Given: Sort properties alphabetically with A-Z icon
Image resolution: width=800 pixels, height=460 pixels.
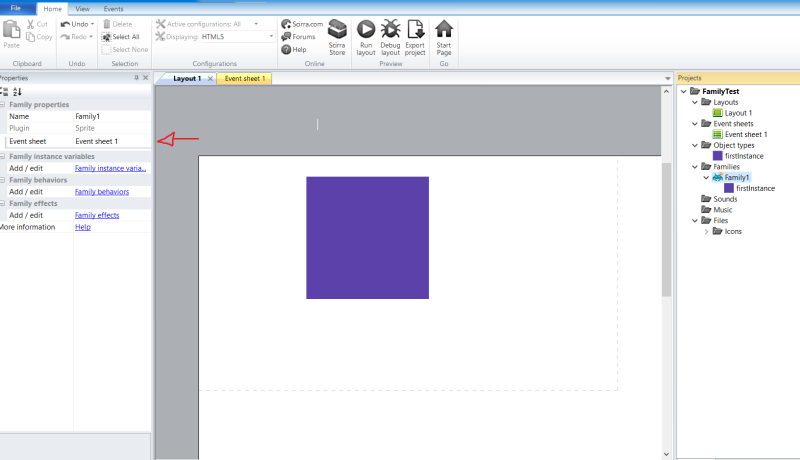Looking at the screenshot, I should tap(17, 92).
